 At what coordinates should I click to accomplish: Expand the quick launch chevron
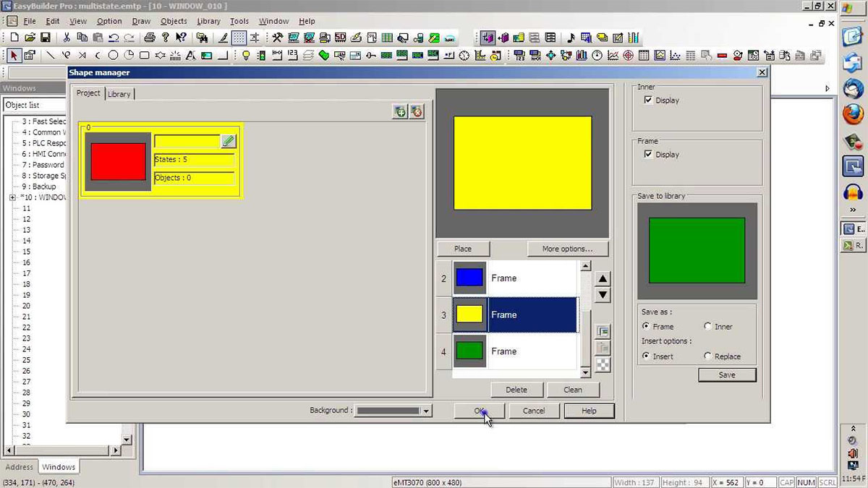[853, 210]
